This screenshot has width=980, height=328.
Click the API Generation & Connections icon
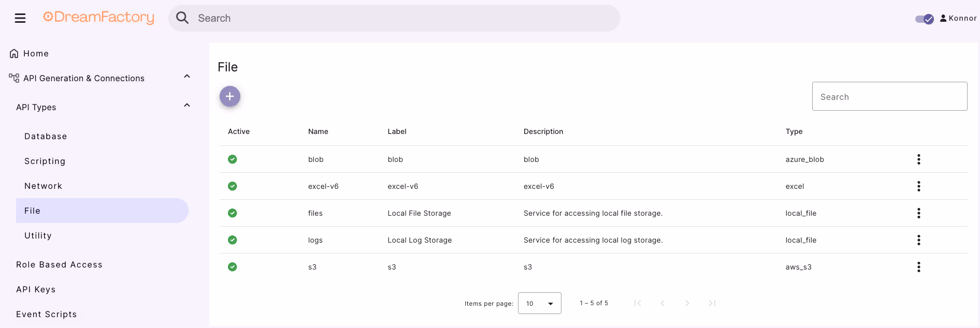14,78
